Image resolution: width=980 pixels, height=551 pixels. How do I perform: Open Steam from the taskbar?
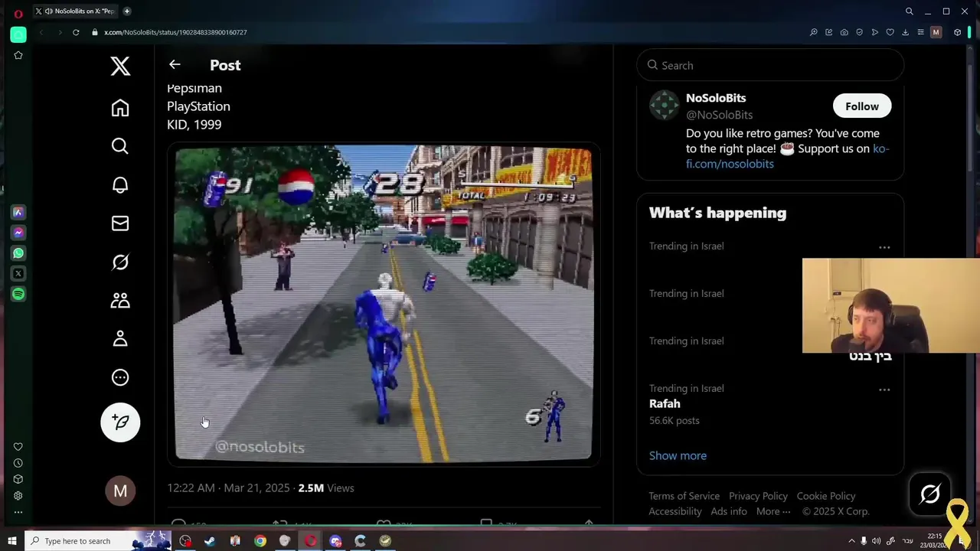[x=210, y=541]
